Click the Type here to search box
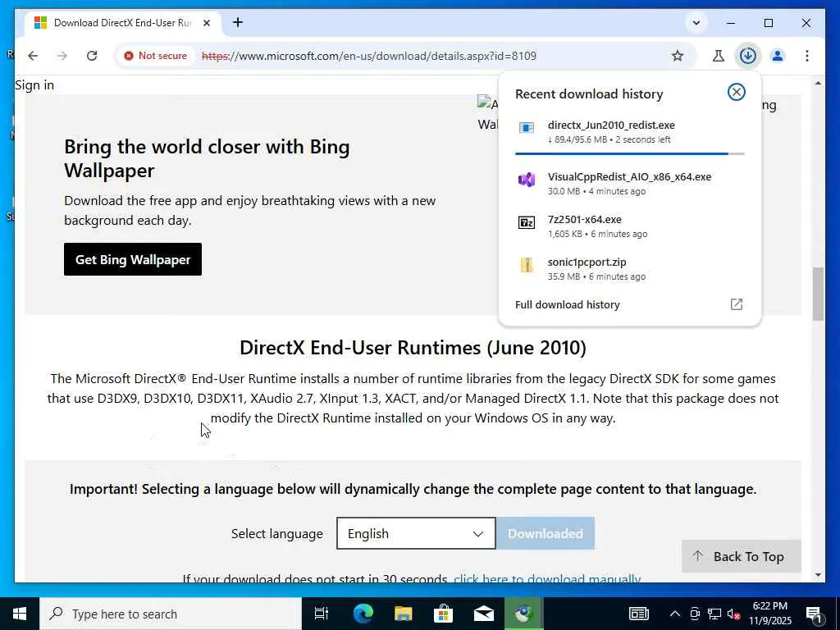840x630 pixels. pyautogui.click(x=171, y=614)
